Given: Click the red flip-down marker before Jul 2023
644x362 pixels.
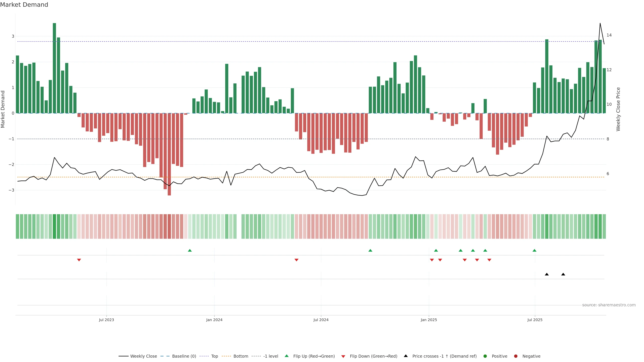Looking at the screenshot, I should click(x=79, y=260).
